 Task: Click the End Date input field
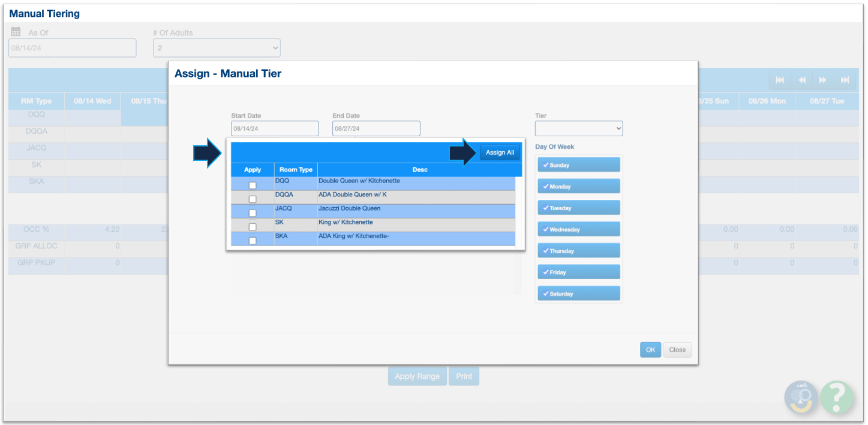click(376, 128)
